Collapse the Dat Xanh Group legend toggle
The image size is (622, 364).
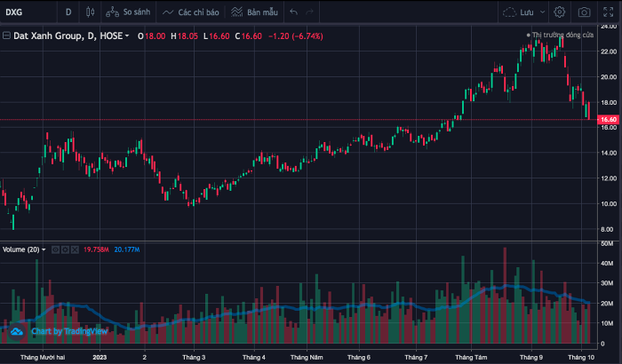click(x=6, y=36)
